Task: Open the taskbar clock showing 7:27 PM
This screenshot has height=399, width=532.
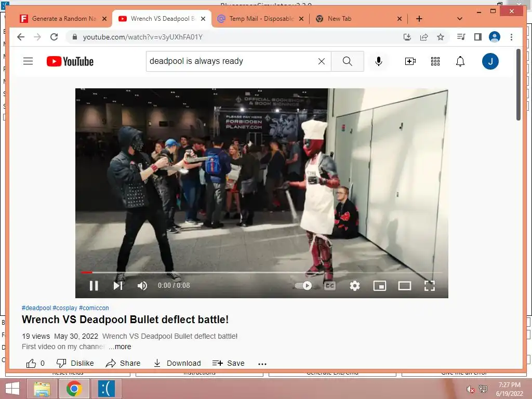Action: [x=509, y=389]
